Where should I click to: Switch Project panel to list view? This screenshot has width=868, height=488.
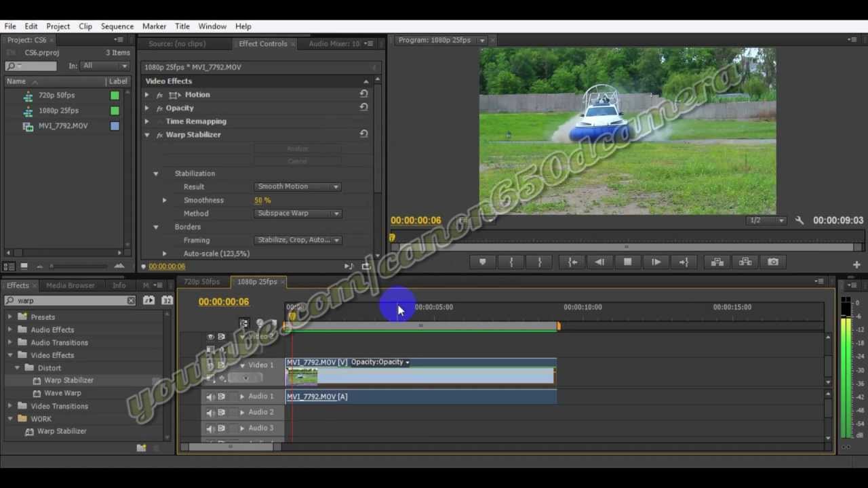pyautogui.click(x=9, y=266)
